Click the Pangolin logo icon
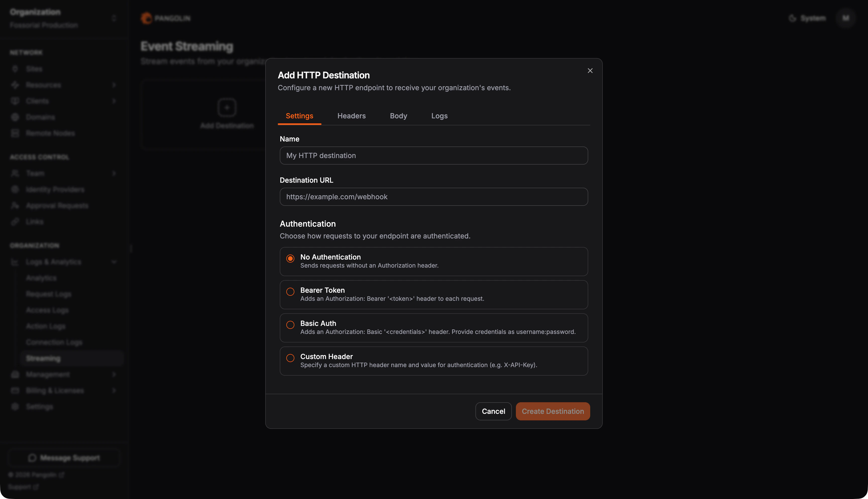 (x=147, y=18)
